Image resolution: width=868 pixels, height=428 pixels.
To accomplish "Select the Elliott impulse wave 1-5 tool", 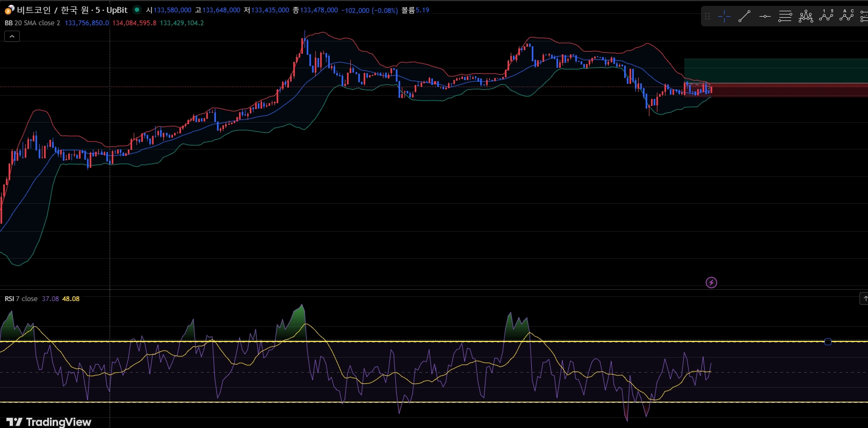I will click(826, 16).
